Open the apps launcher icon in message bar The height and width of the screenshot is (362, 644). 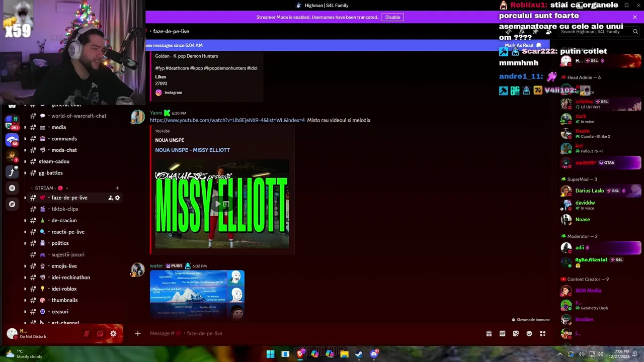pyautogui.click(x=543, y=333)
